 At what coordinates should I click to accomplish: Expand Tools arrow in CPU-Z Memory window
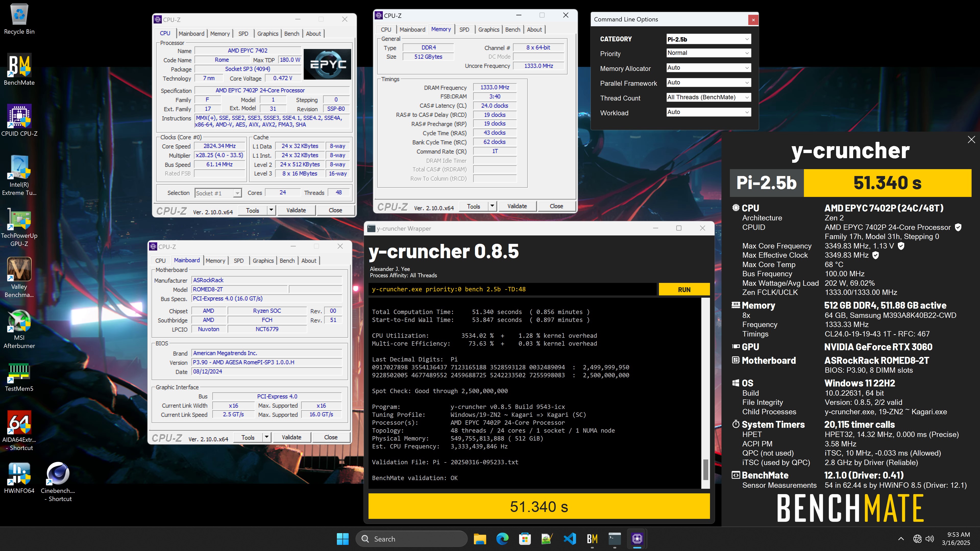[492, 206]
